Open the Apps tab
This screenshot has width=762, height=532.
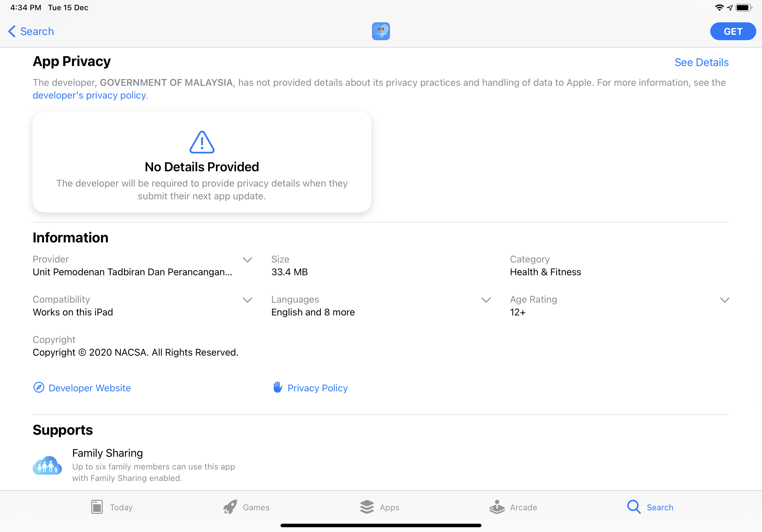click(380, 507)
